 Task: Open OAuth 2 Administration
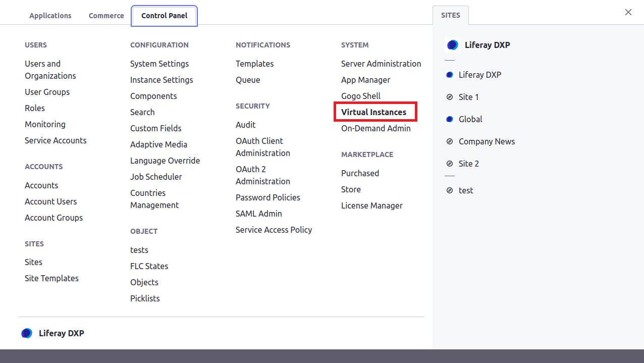coord(263,175)
